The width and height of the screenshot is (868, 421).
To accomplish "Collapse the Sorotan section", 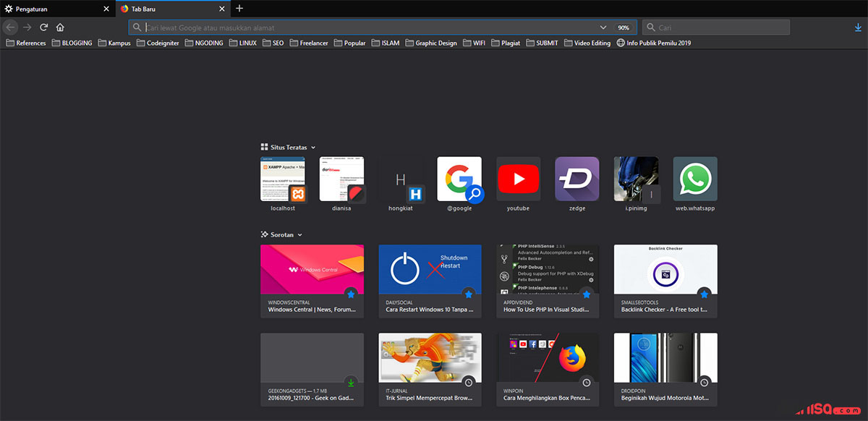I will click(299, 234).
